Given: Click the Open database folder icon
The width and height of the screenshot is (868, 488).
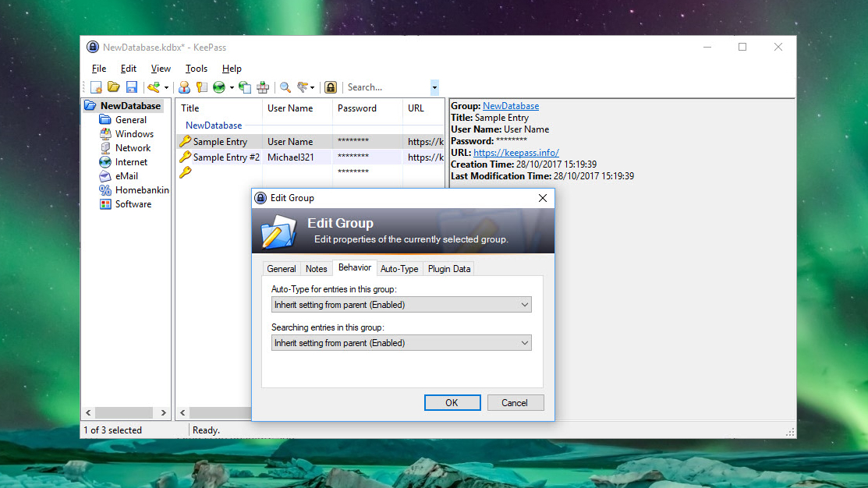Looking at the screenshot, I should [x=114, y=87].
